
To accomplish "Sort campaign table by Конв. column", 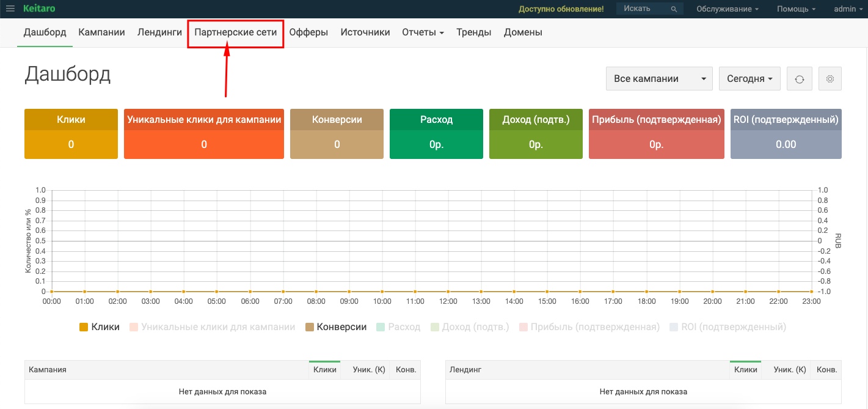I will (406, 370).
